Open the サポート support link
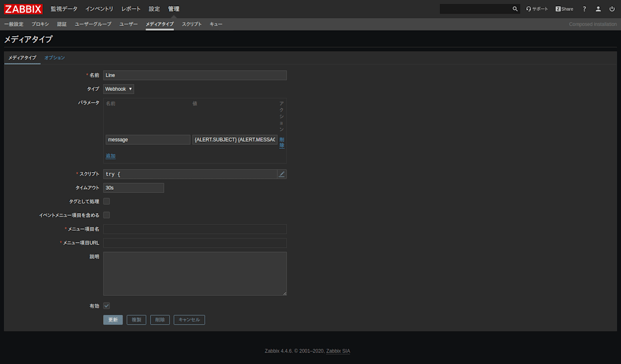 coord(537,9)
